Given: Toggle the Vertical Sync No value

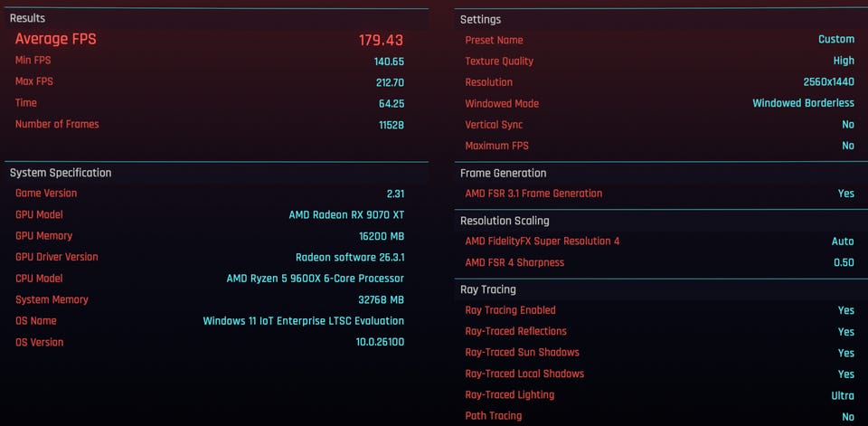Looking at the screenshot, I should click(847, 125).
